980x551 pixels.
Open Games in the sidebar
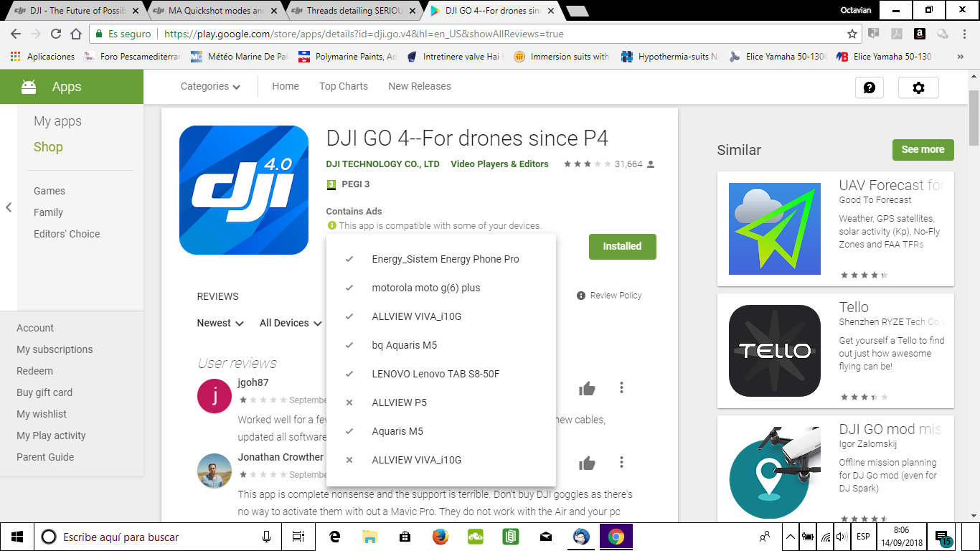point(50,191)
